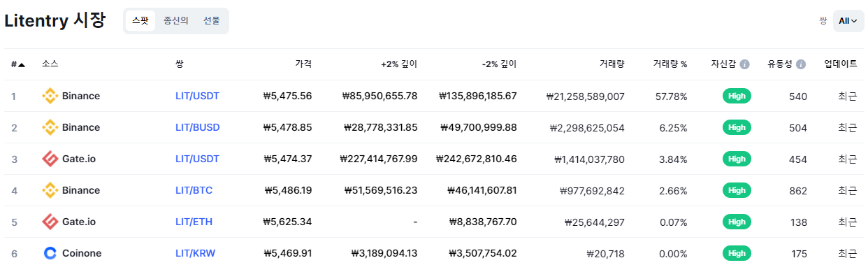This screenshot has height=265, width=868.
Task: Click the High badge in Coinone row
Action: tap(737, 253)
